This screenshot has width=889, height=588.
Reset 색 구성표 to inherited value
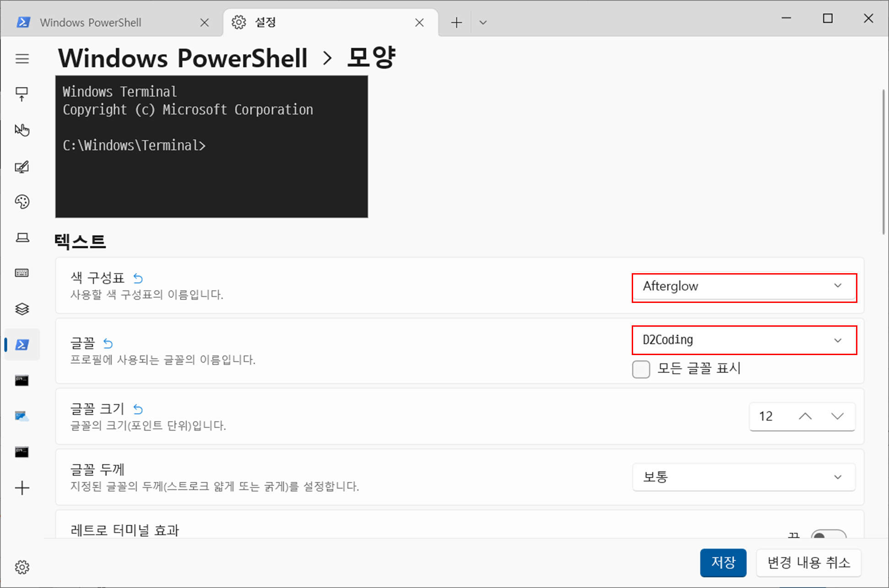138,278
